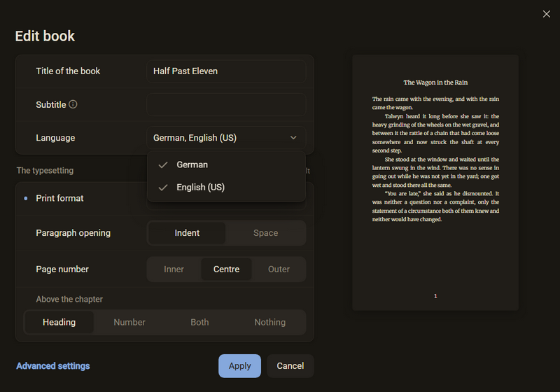Click the Paragraph opening label
This screenshot has width=560, height=392.
pyautogui.click(x=73, y=233)
